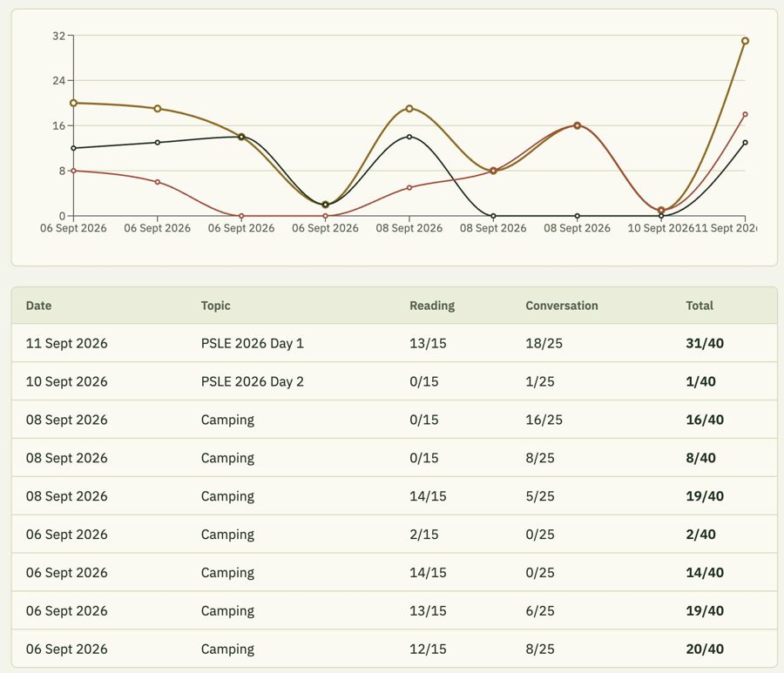The image size is (784, 673).
Task: Click the red Conversation data point at 5
Action: click(x=409, y=188)
